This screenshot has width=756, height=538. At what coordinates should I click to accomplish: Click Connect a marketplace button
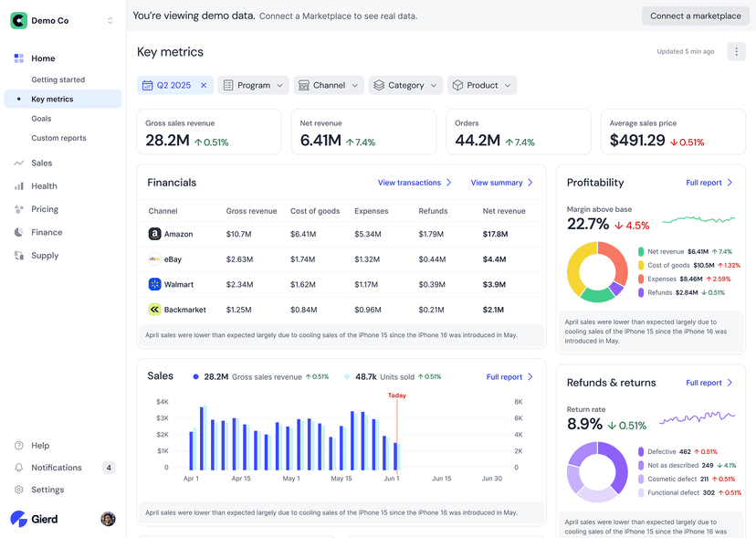(x=695, y=16)
